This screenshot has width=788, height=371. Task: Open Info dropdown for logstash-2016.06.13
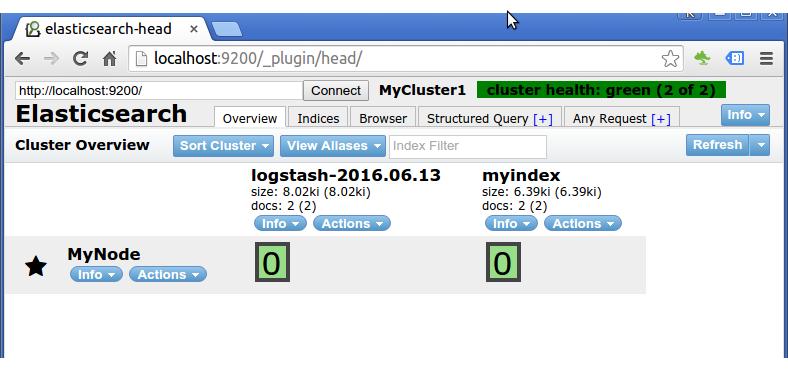pos(280,223)
